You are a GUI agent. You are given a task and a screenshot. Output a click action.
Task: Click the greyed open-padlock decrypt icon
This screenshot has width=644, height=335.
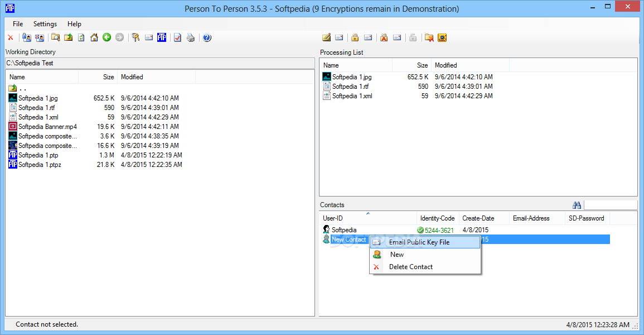coord(413,37)
